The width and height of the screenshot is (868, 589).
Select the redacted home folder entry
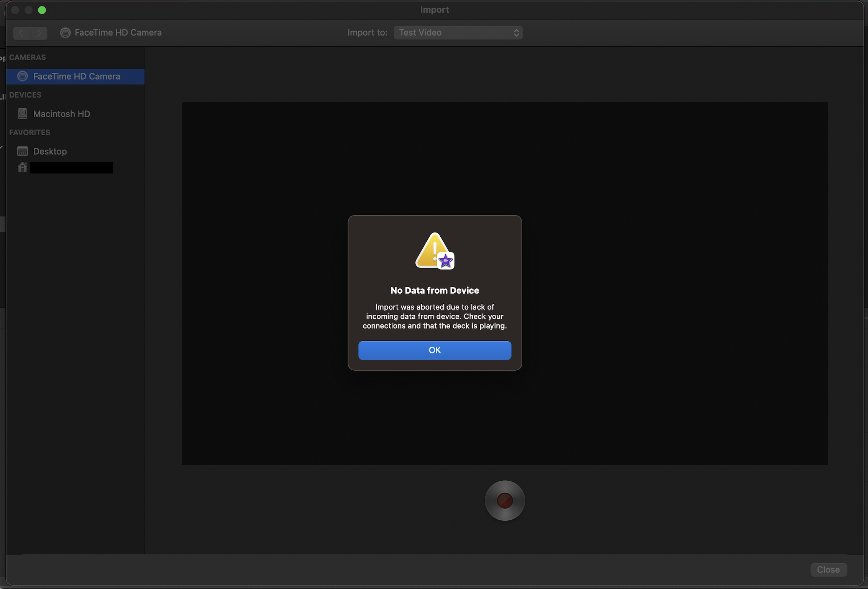[x=71, y=168]
